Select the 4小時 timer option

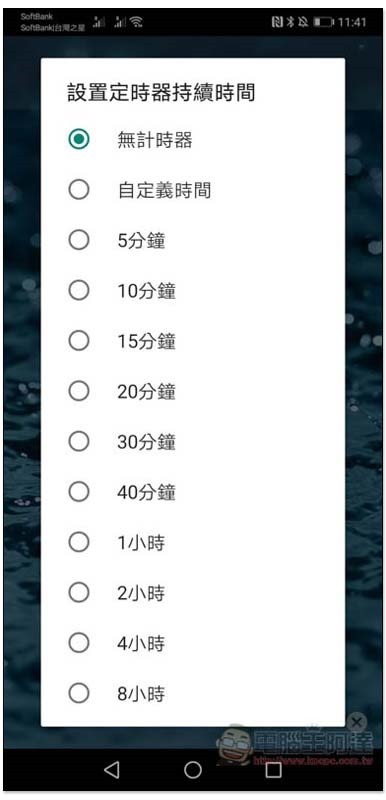[x=193, y=644]
